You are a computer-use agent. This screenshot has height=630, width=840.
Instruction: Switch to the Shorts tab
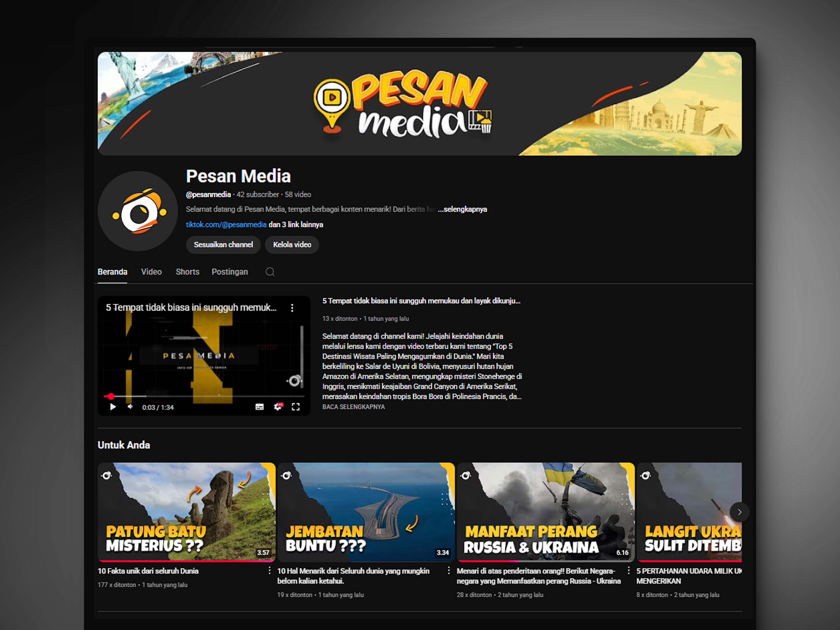point(187,272)
